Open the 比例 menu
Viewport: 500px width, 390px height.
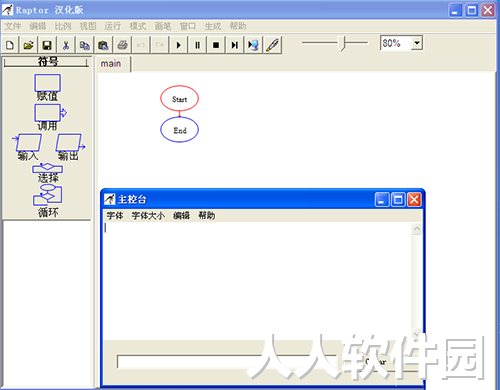coord(63,26)
